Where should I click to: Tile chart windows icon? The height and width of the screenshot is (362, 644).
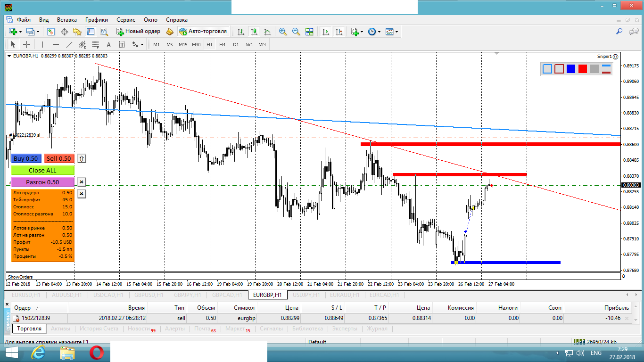pos(309,32)
